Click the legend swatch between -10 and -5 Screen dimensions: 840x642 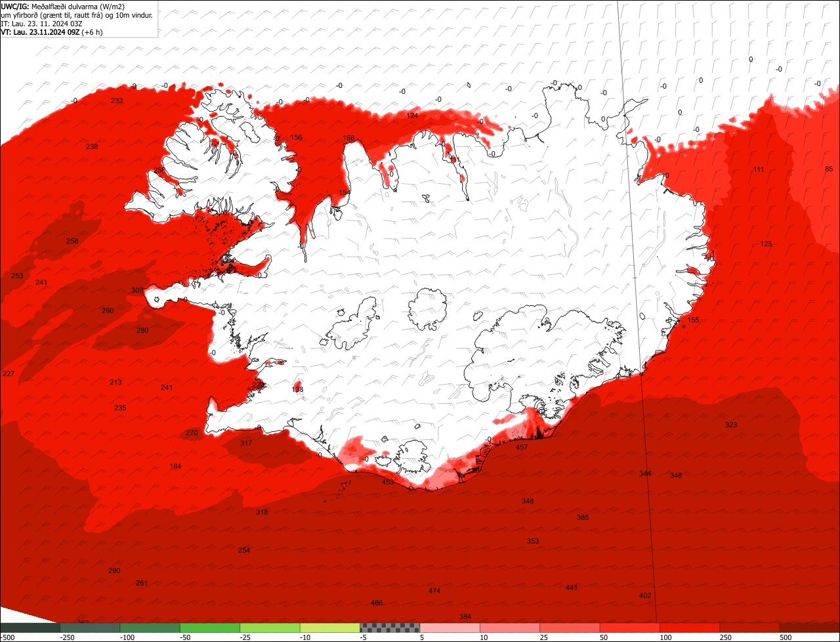coord(330,628)
